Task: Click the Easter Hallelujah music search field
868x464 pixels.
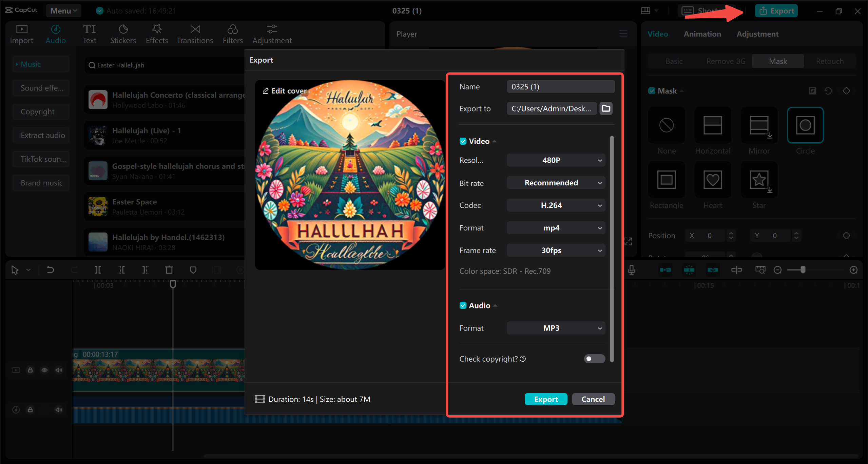Action: click(x=165, y=65)
